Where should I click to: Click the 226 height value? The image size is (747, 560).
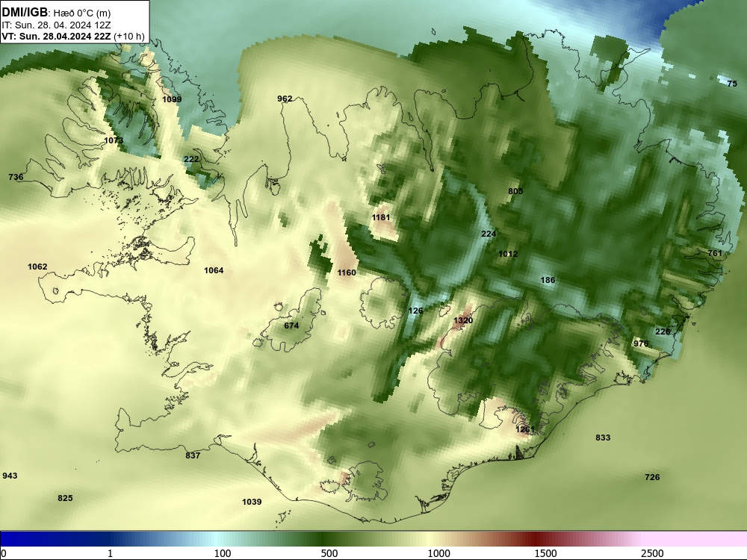click(x=663, y=332)
